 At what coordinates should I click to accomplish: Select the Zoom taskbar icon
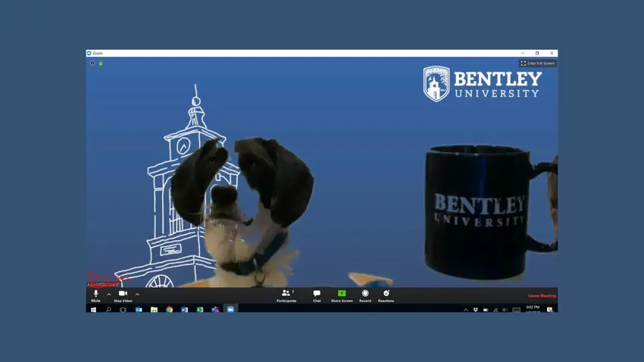click(230, 310)
